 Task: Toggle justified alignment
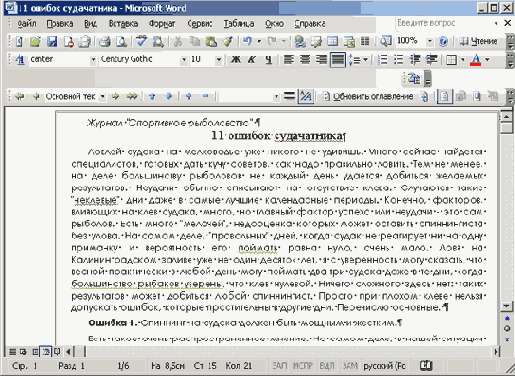tap(338, 60)
